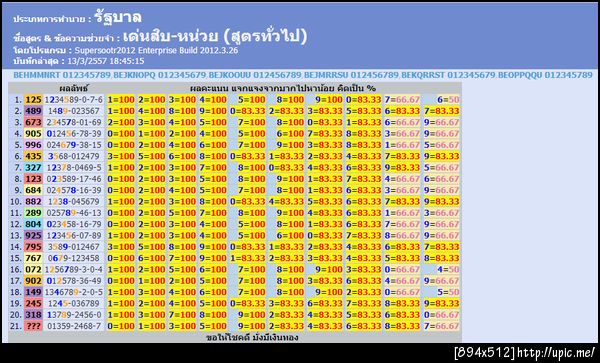
Task: Select result 435 in row 6
Action: 33,156
